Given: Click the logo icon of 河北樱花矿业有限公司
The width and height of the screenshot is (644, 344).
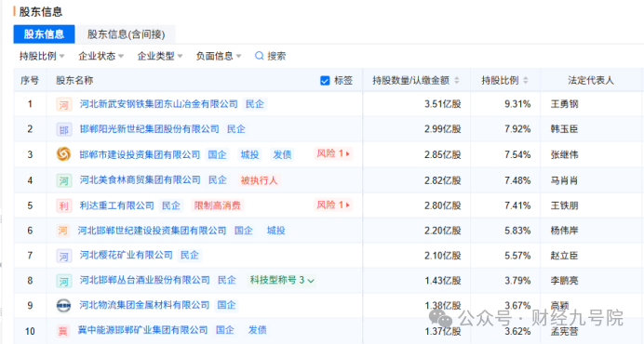Looking at the screenshot, I should click(63, 256).
